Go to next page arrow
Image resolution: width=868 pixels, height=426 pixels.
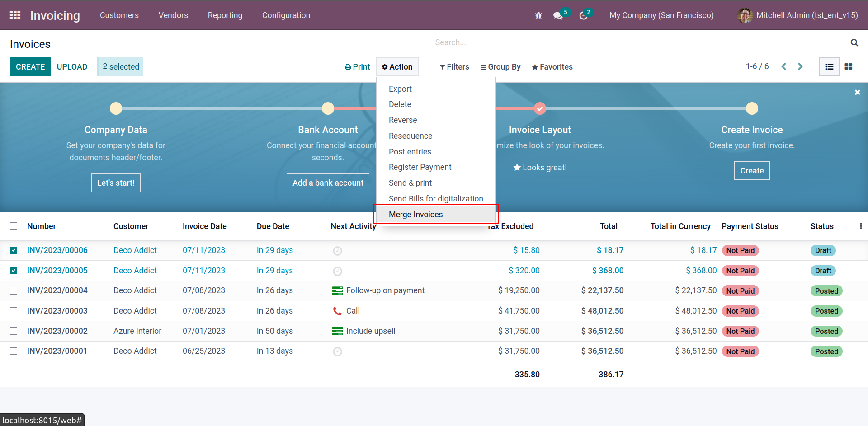pos(800,66)
